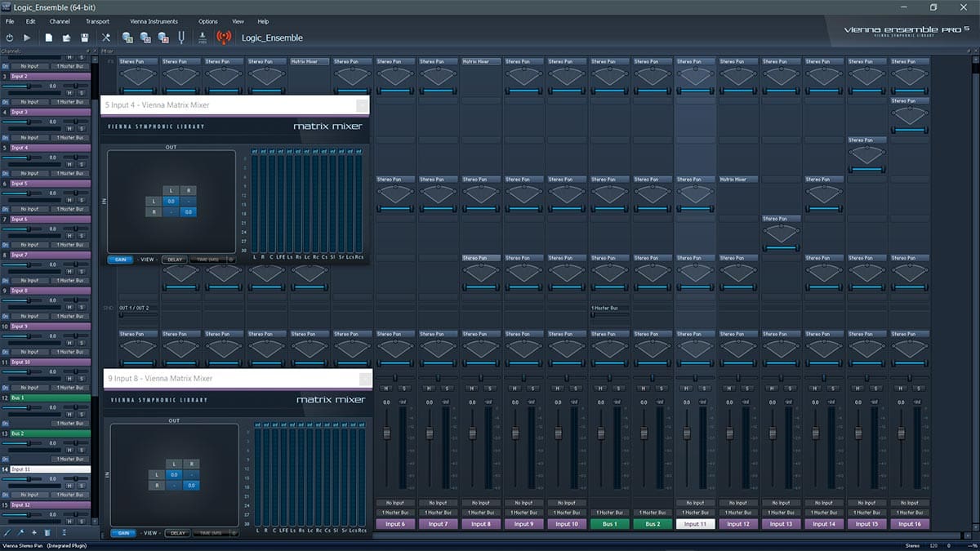The height and width of the screenshot is (551, 980).
Task: Open the Edit menu
Action: coord(30,21)
